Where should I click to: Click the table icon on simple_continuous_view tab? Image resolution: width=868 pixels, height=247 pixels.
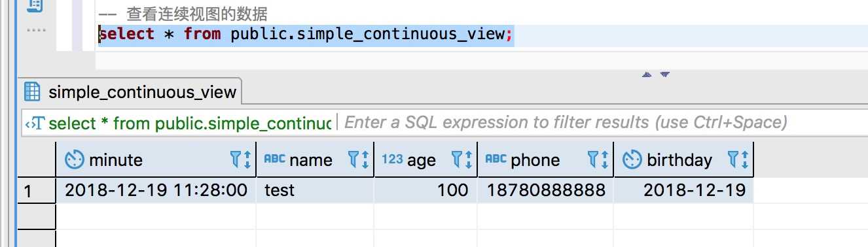32,91
